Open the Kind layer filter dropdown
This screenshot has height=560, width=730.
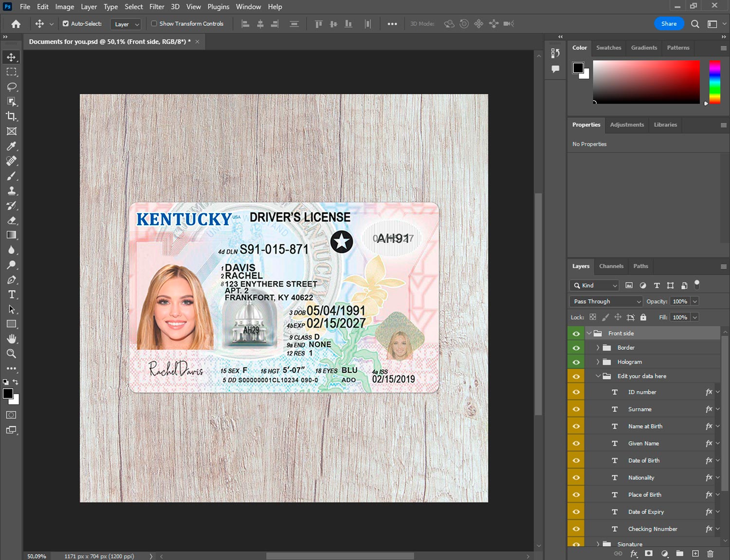pyautogui.click(x=594, y=286)
